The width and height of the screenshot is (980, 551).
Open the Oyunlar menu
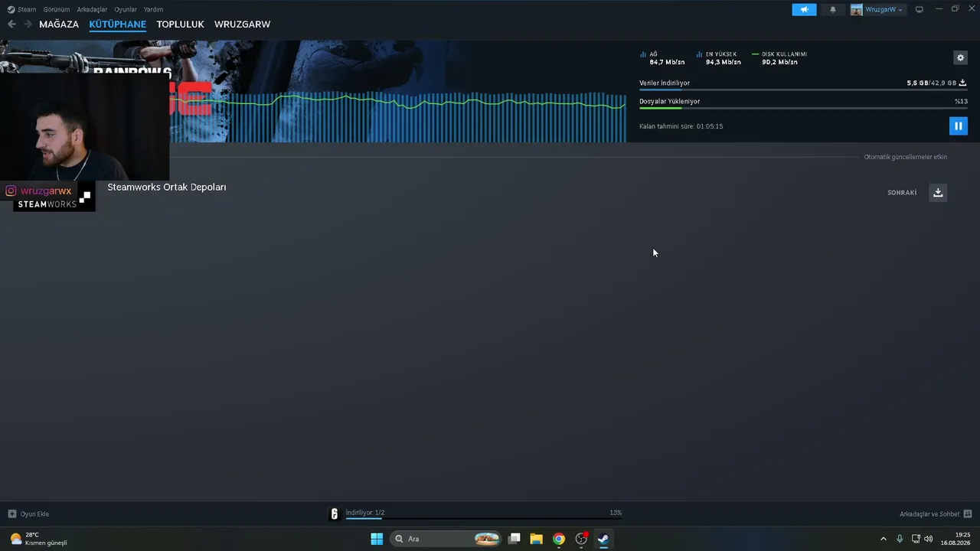pyautogui.click(x=126, y=9)
